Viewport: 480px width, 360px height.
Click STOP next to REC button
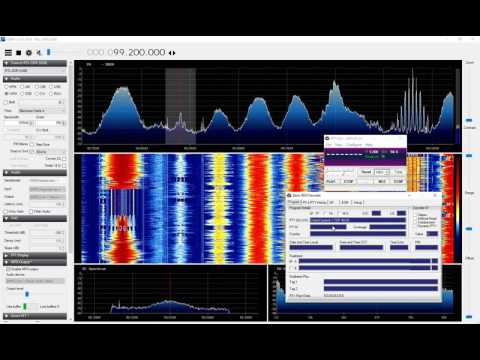pos(399,181)
